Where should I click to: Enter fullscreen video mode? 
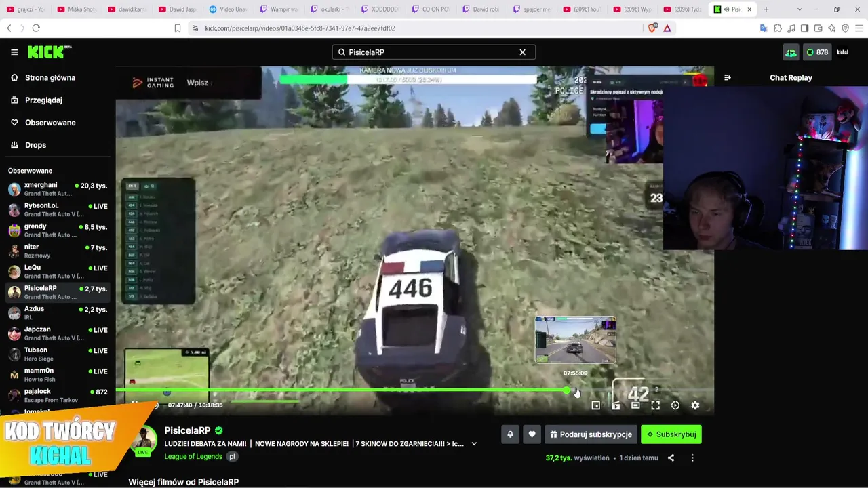655,405
